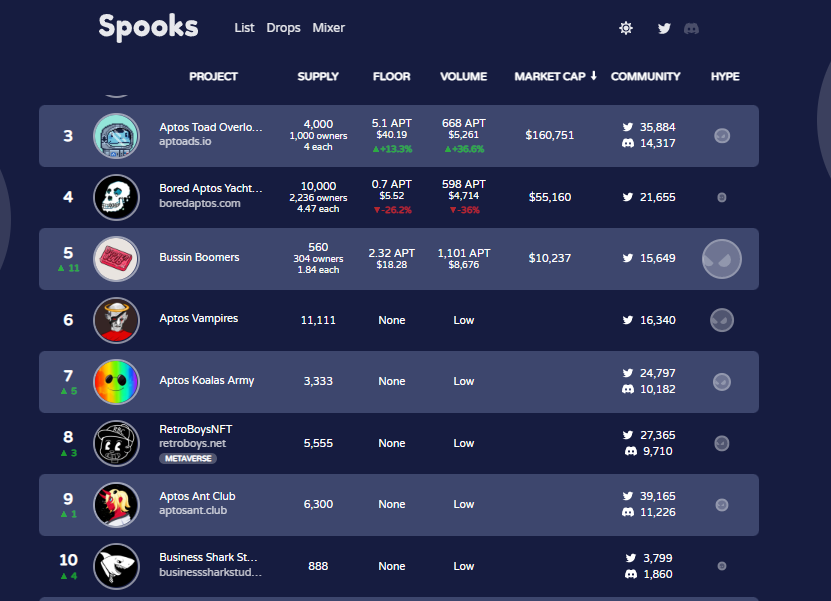This screenshot has height=601, width=831.
Task: Open the Mixer section
Action: click(328, 28)
